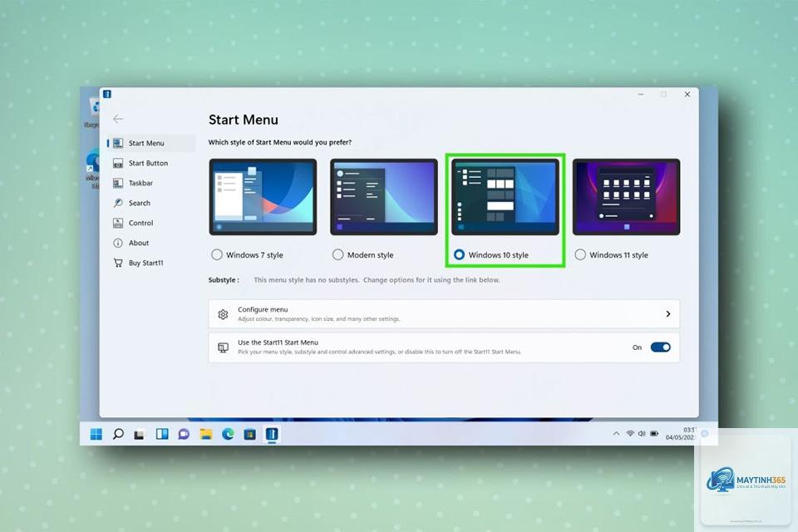
Task: Click the Use the Start11 Start Menu monitor icon
Action: [223, 347]
